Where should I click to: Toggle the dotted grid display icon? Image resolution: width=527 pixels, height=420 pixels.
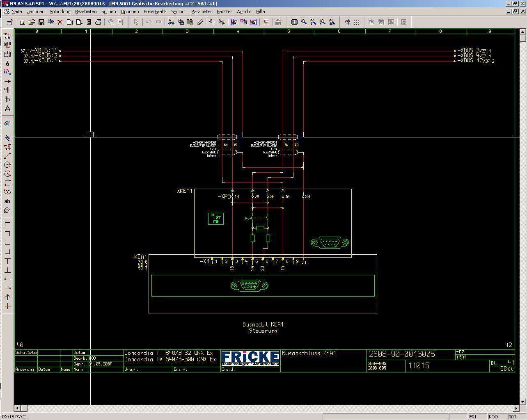[x=357, y=22]
